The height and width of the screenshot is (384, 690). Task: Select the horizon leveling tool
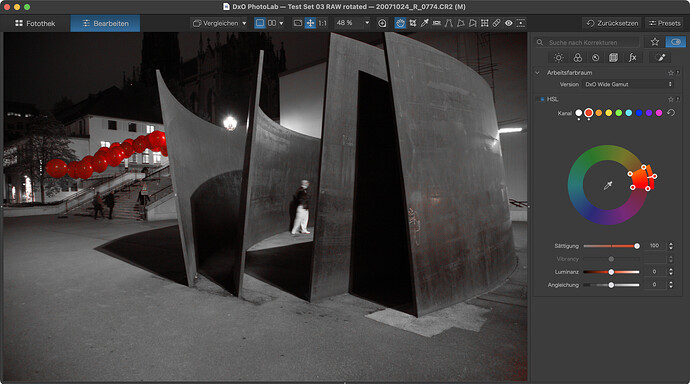pyautogui.click(x=437, y=23)
